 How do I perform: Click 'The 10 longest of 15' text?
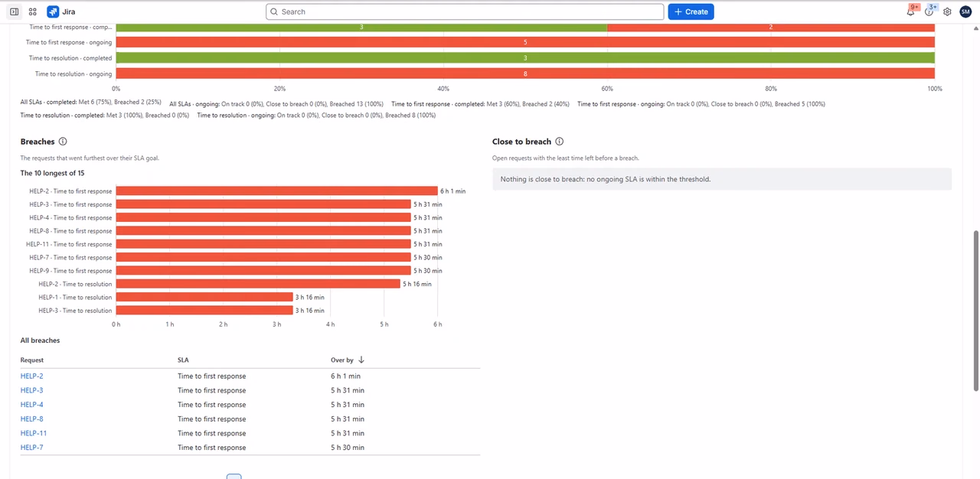click(52, 174)
